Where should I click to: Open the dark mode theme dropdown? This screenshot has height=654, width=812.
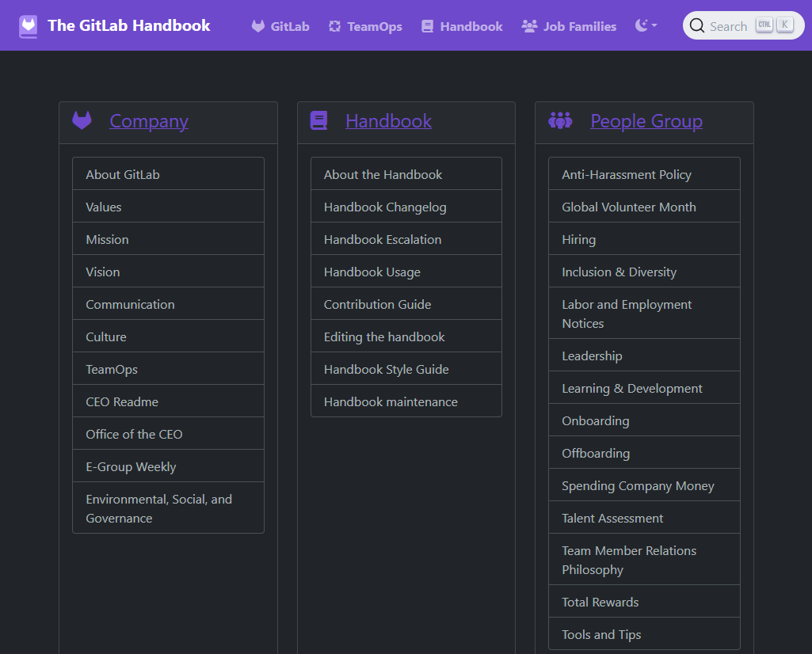[646, 26]
